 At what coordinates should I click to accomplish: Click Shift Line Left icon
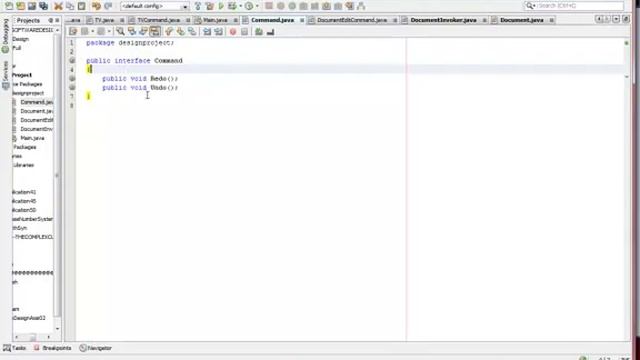pos(207,32)
